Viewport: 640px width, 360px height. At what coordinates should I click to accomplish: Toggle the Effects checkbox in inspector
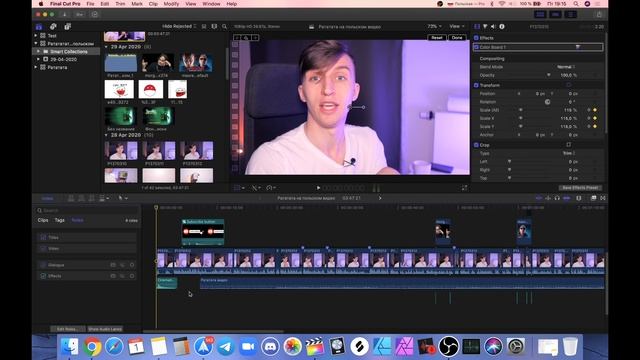476,38
